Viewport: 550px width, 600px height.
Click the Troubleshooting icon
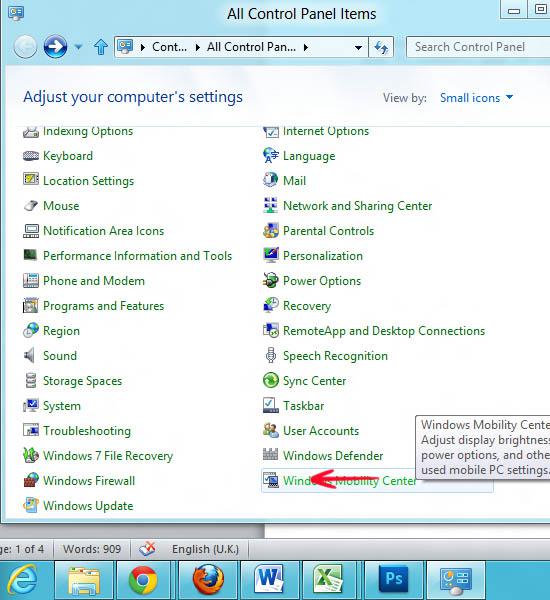point(31,430)
